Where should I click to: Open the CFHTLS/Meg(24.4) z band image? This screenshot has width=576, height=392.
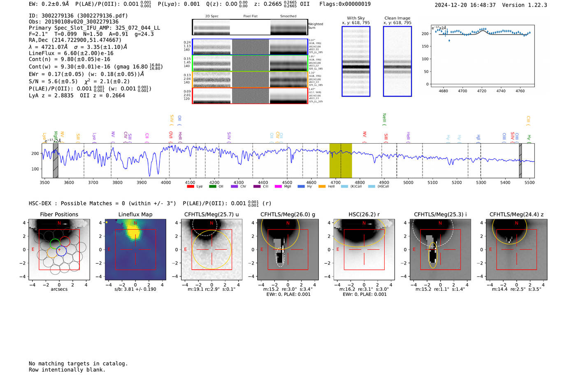517,250
